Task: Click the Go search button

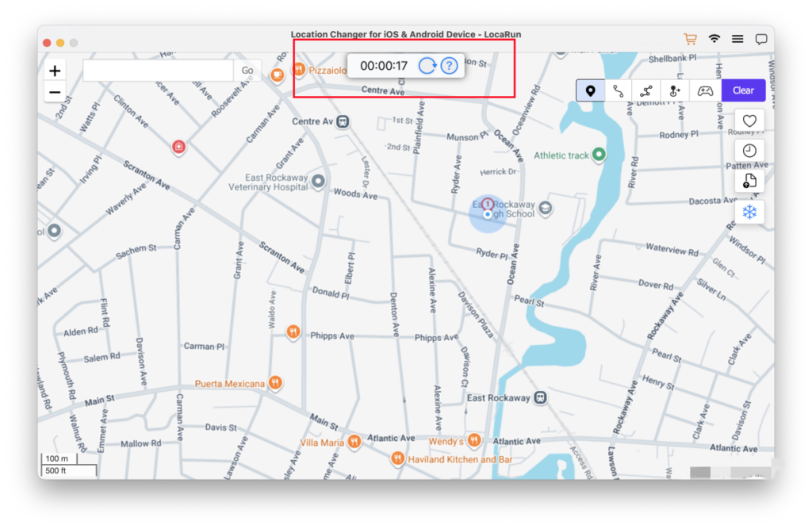Action: pyautogui.click(x=247, y=71)
